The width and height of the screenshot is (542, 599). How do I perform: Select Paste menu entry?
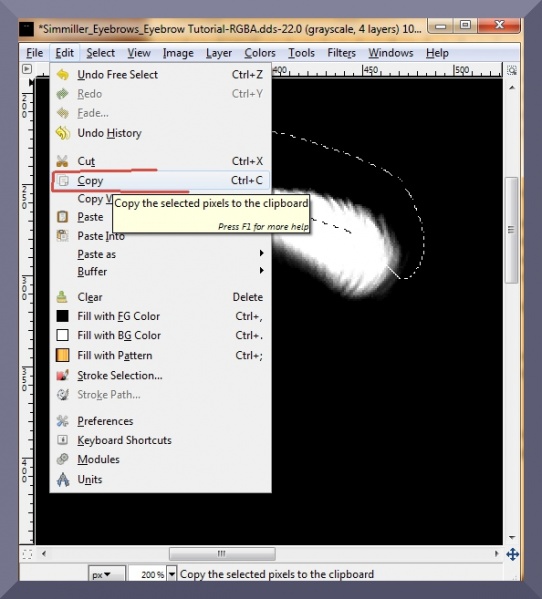90,217
